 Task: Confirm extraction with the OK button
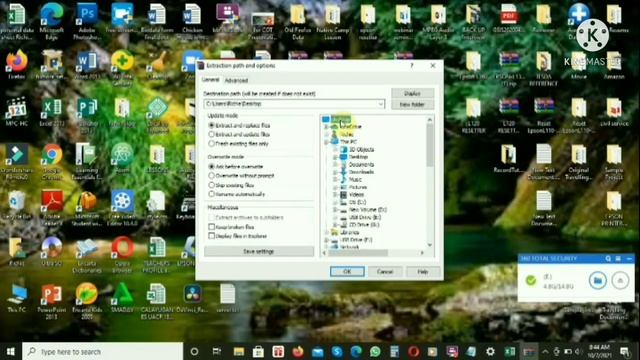click(347, 272)
